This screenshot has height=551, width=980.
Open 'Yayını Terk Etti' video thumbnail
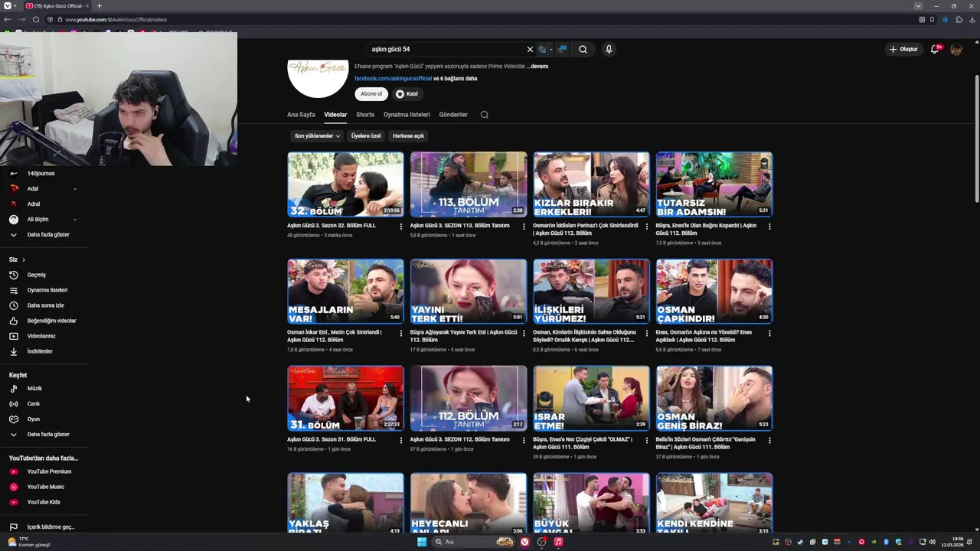coord(469,292)
